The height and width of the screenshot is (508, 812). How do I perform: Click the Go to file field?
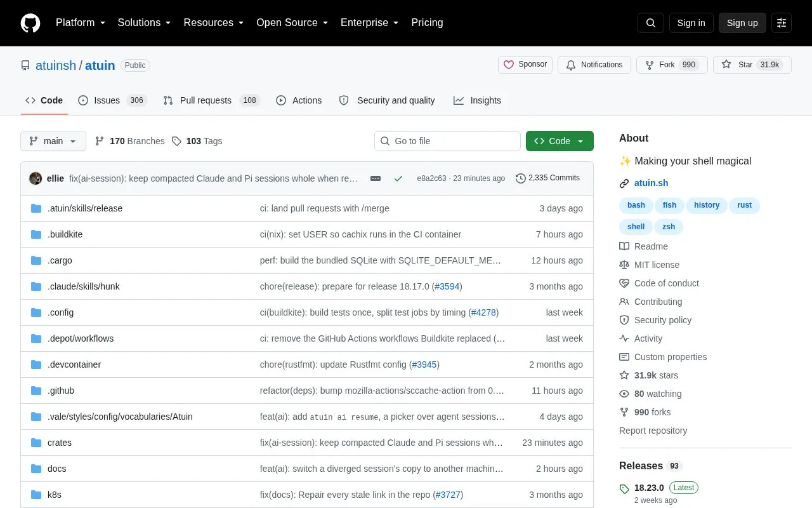tap(447, 141)
